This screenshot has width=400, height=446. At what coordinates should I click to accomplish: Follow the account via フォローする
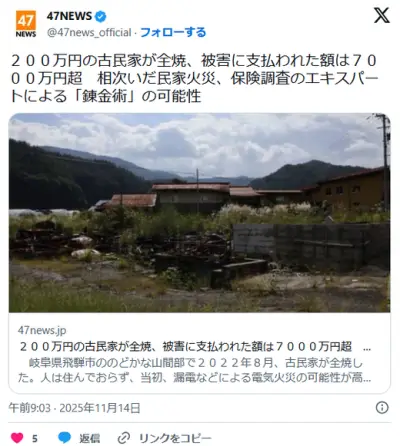(173, 32)
